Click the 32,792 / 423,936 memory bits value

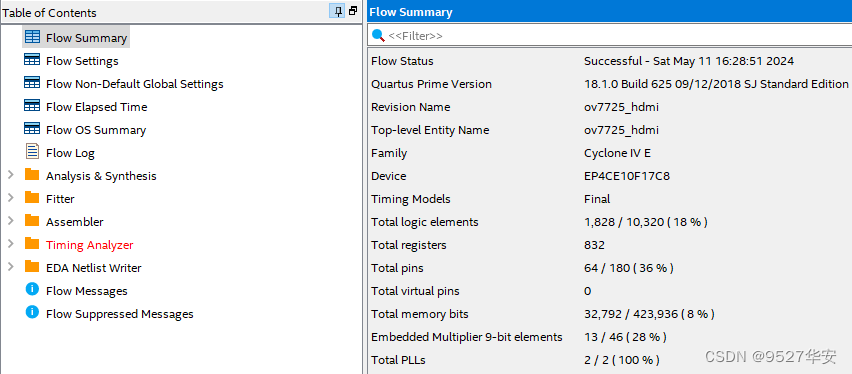coord(649,314)
